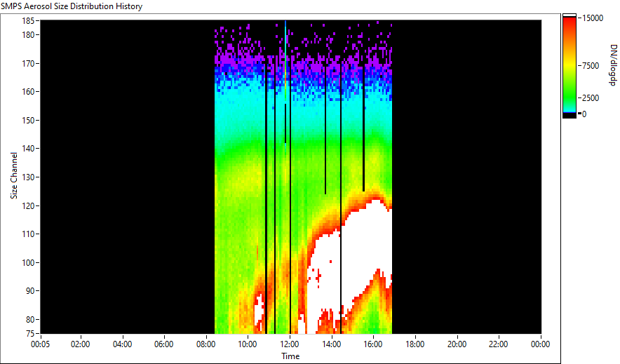The height and width of the screenshot is (364, 620).
Task: Click the 185 size channel label
Action: pos(29,21)
